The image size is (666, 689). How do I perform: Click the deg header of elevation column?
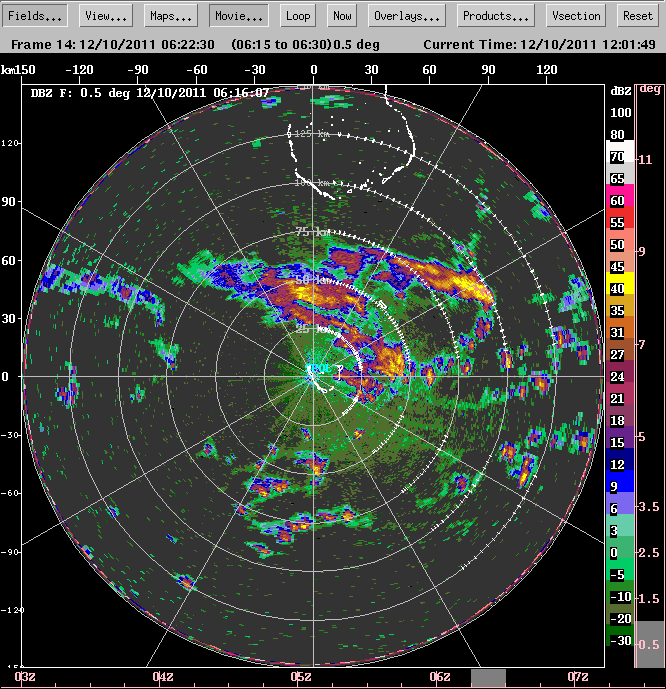click(x=650, y=89)
